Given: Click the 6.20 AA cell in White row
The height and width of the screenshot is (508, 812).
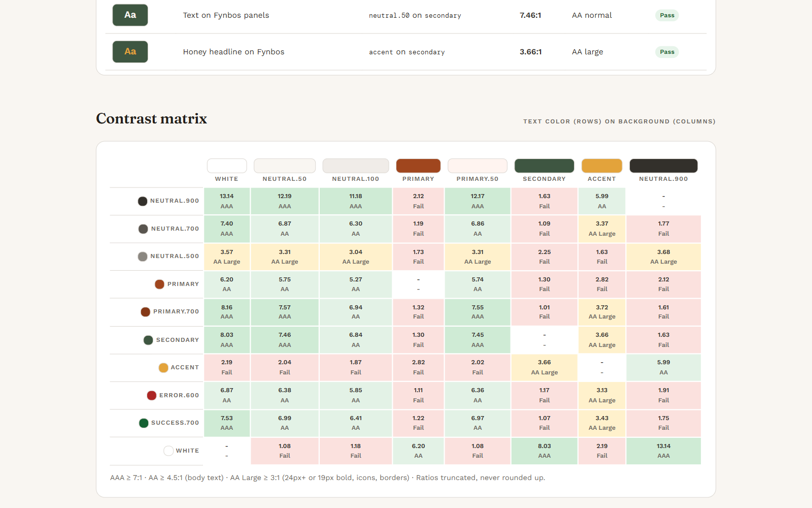Looking at the screenshot, I should pyautogui.click(x=418, y=451).
